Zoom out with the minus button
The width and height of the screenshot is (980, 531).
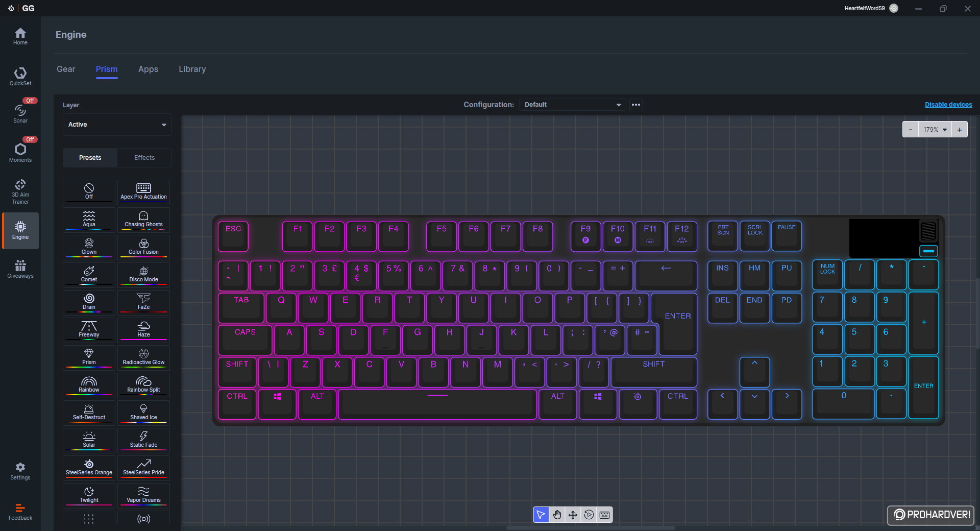point(911,130)
